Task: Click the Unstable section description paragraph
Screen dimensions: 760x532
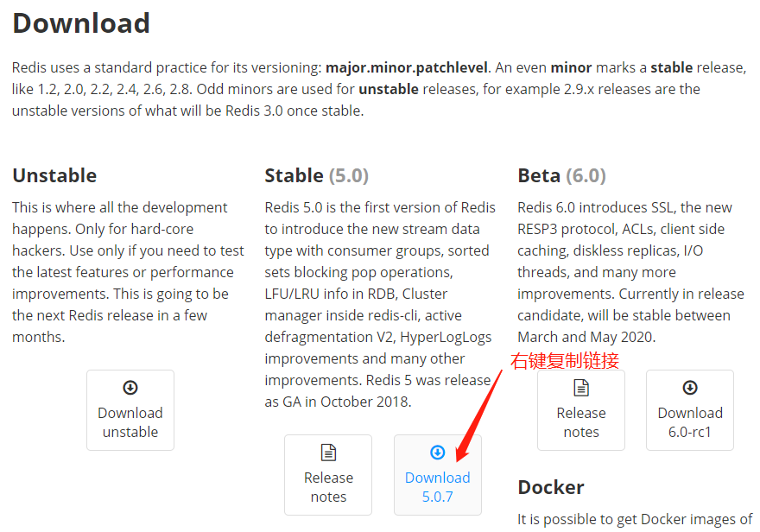Action: point(128,272)
